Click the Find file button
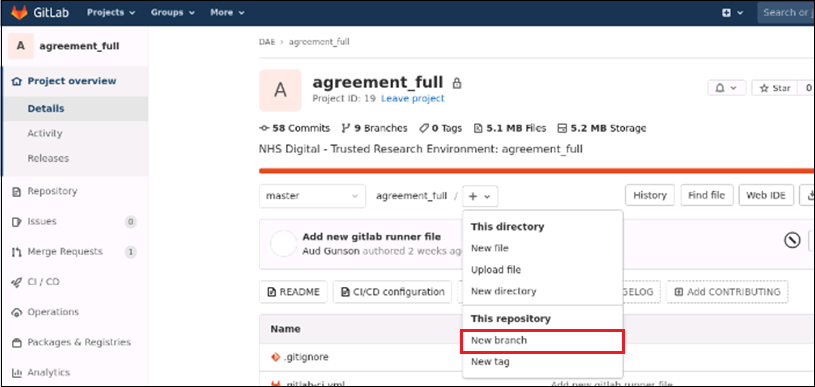The image size is (815, 387). point(706,195)
